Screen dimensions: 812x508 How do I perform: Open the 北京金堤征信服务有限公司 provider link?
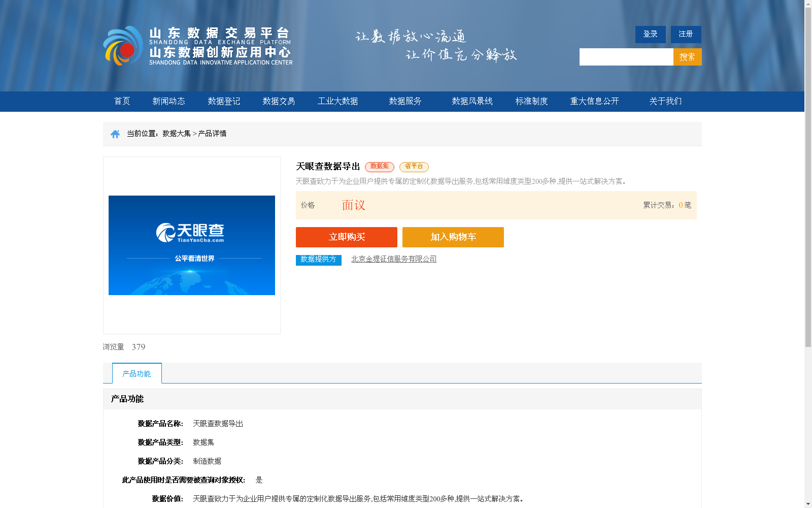point(394,259)
